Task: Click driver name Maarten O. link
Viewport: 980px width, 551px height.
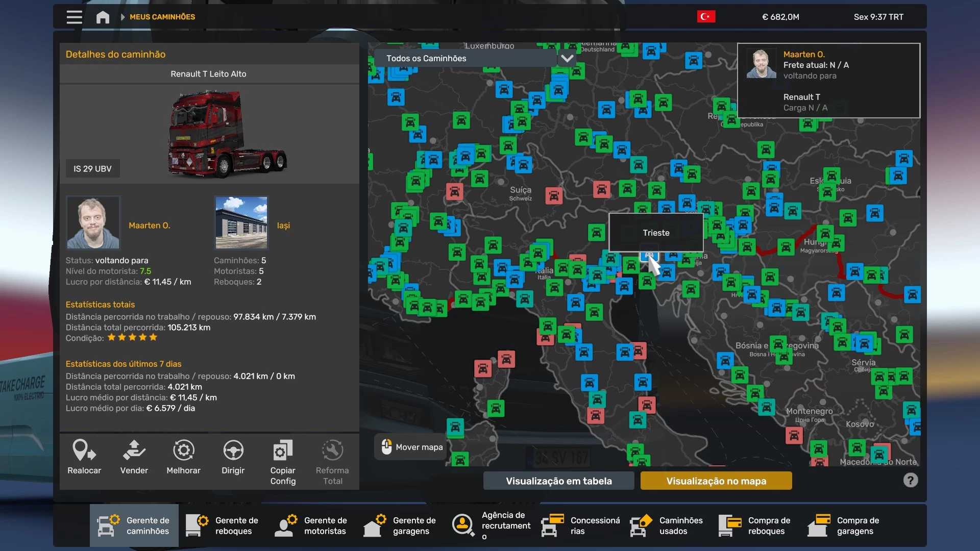Action: coord(149,225)
